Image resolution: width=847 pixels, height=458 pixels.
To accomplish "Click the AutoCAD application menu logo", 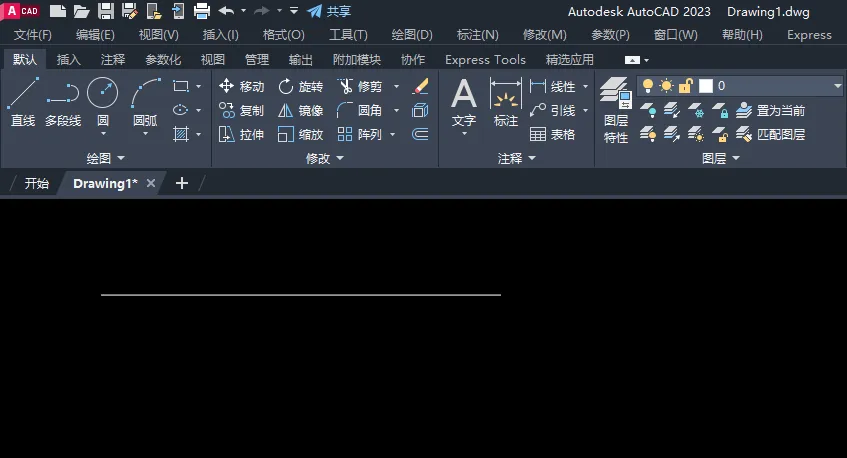I will point(21,11).
